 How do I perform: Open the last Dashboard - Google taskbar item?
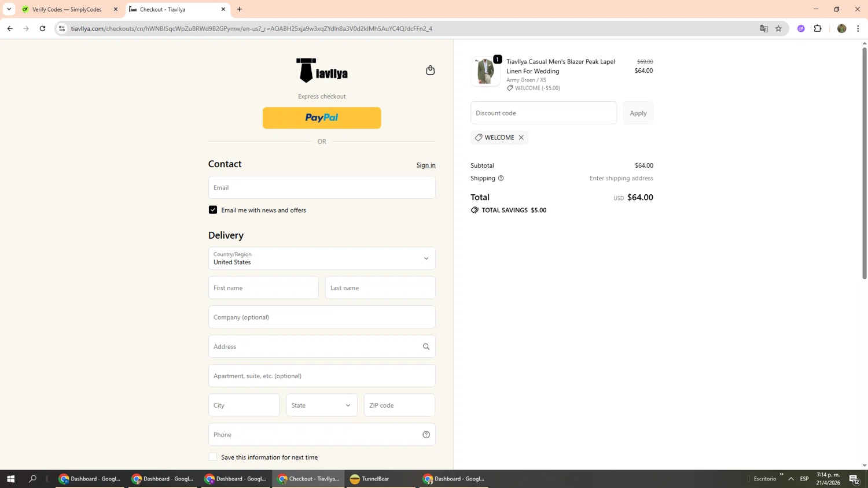tap(454, 479)
